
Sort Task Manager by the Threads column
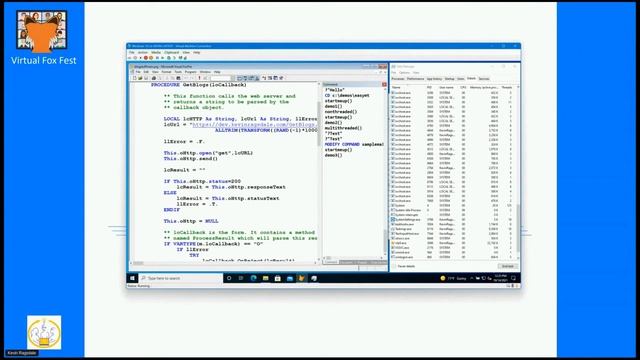507,87
